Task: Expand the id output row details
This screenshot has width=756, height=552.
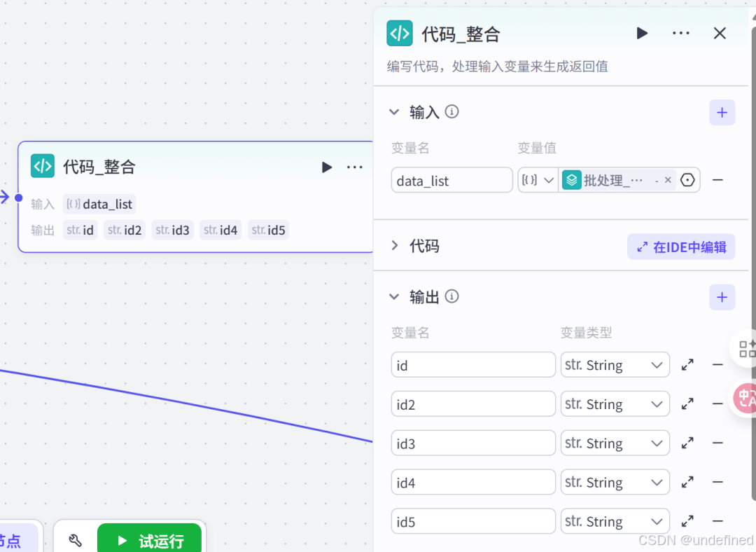Action: (687, 365)
